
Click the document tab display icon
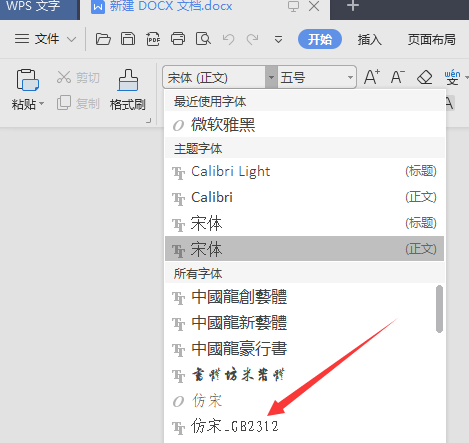pos(293,7)
